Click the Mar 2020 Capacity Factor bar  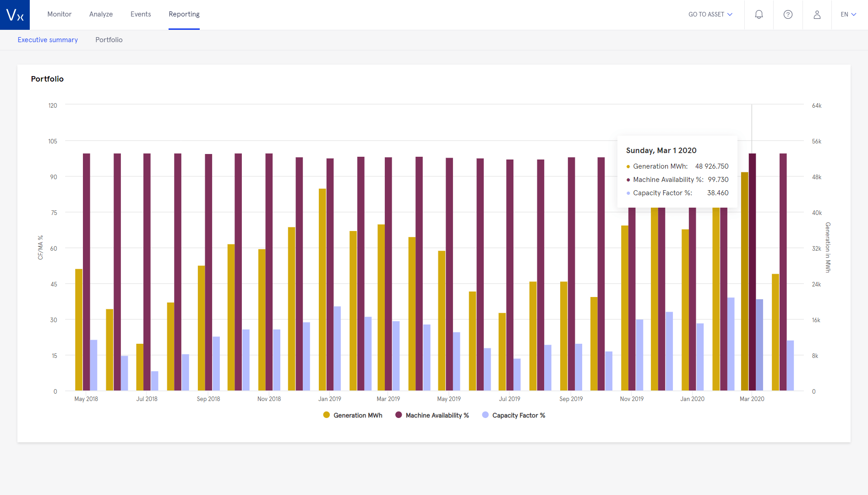759,345
